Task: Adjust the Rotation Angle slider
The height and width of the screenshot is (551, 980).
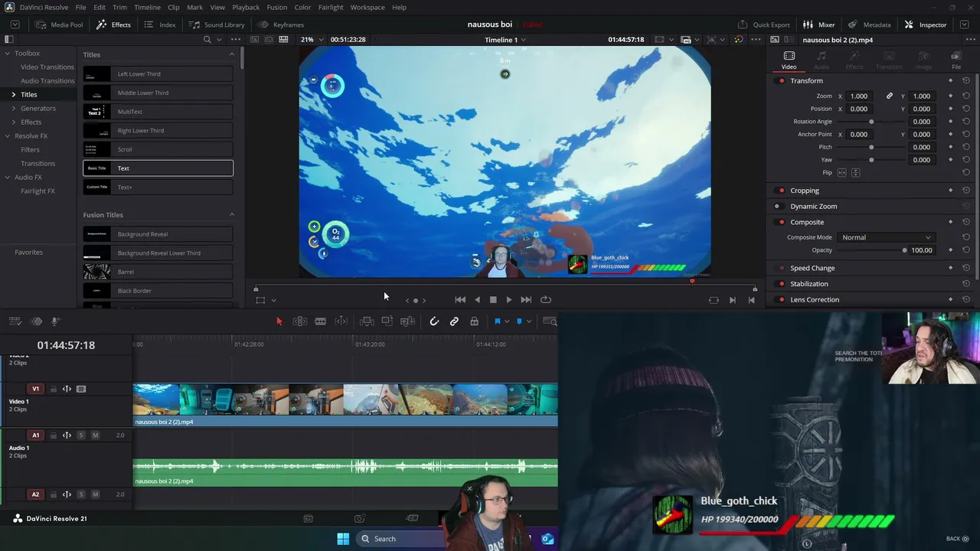Action: coord(871,122)
